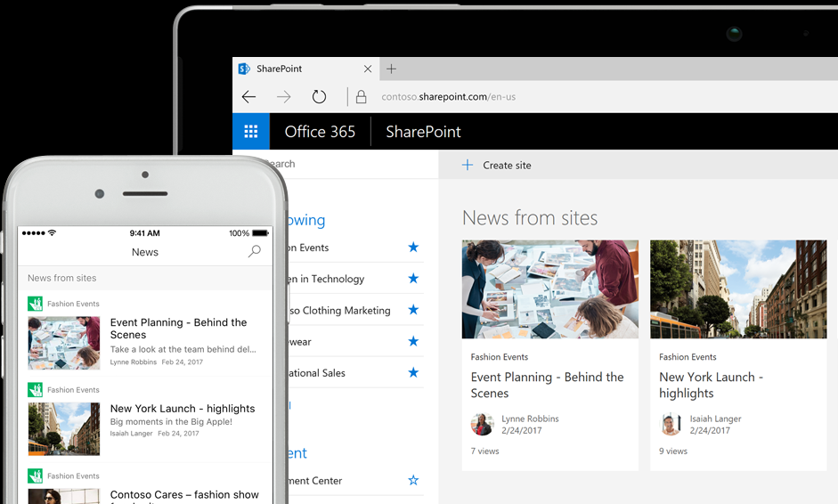The height and width of the screenshot is (504, 838).
Task: Click '7 views' on Event Planning card
Action: click(x=484, y=451)
